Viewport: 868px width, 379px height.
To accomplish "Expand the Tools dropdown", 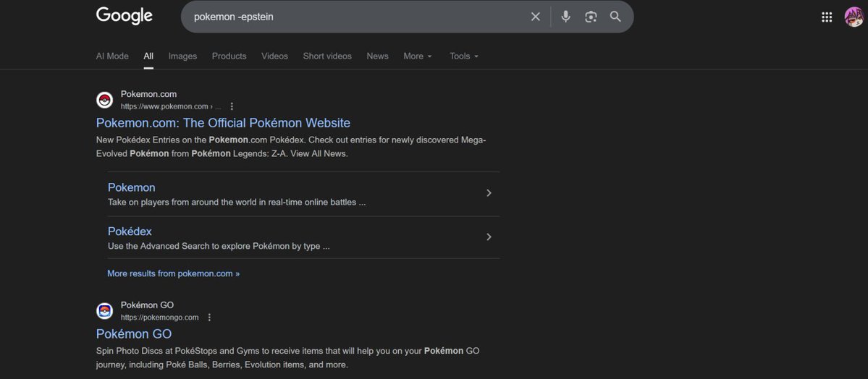I will [x=464, y=56].
